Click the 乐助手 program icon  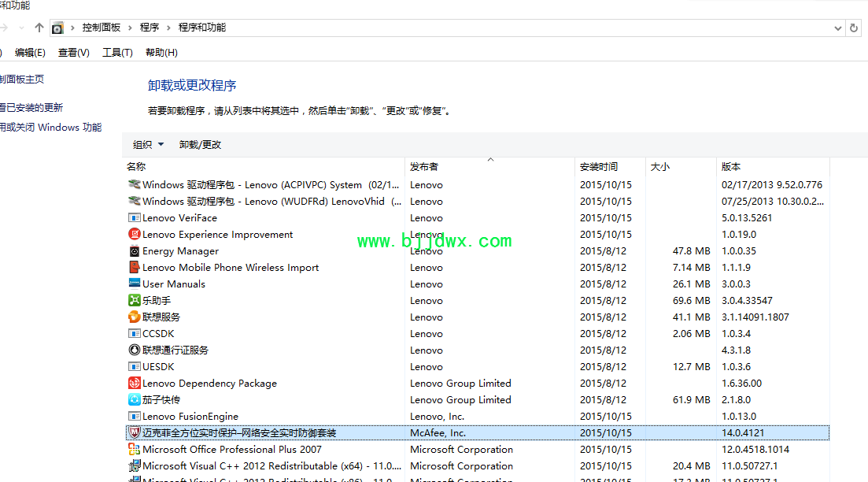(134, 300)
